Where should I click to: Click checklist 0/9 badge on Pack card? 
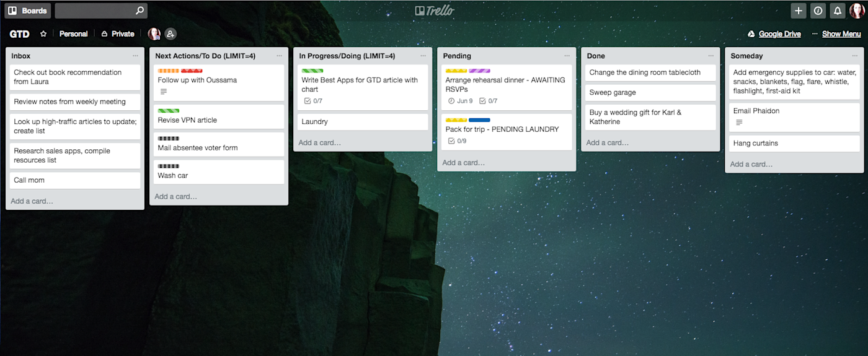[458, 141]
